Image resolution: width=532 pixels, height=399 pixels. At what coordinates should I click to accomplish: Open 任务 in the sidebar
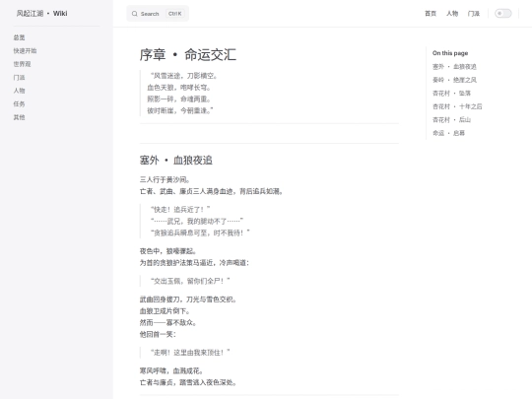pos(19,104)
